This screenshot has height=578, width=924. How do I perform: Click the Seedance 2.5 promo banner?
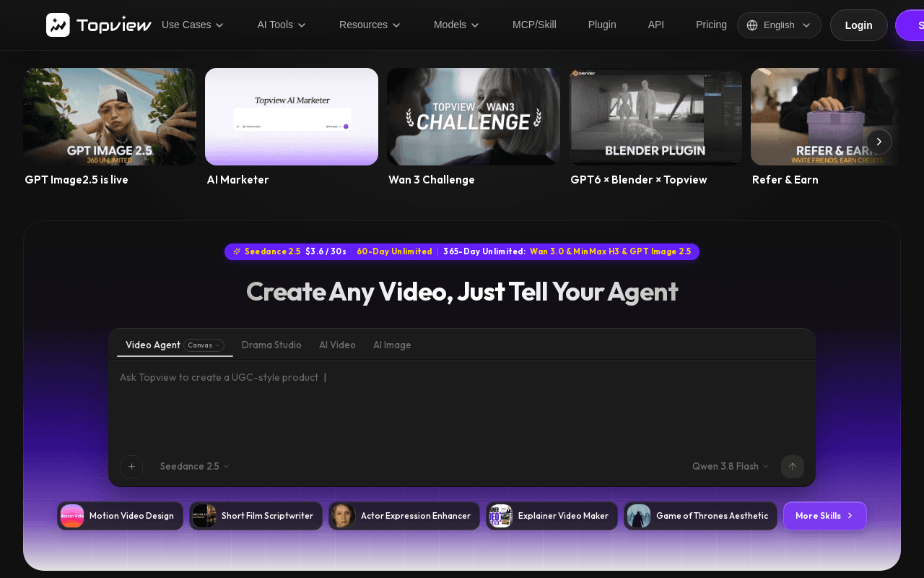click(x=462, y=251)
